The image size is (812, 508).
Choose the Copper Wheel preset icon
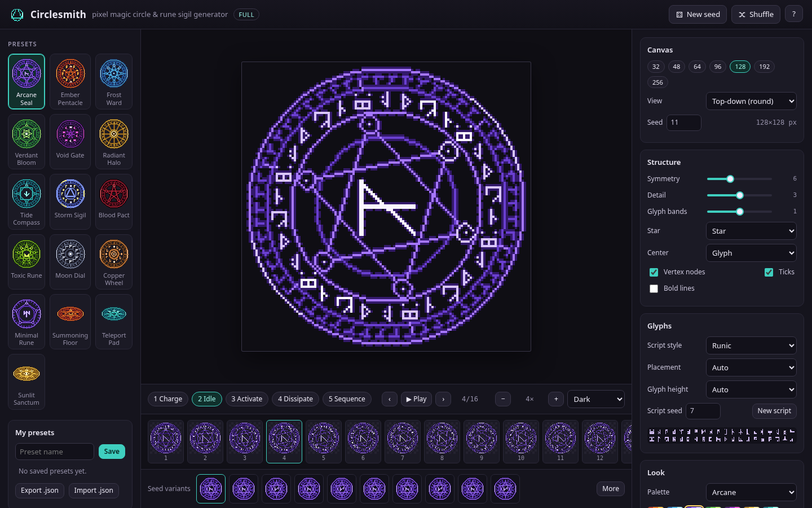(114, 254)
